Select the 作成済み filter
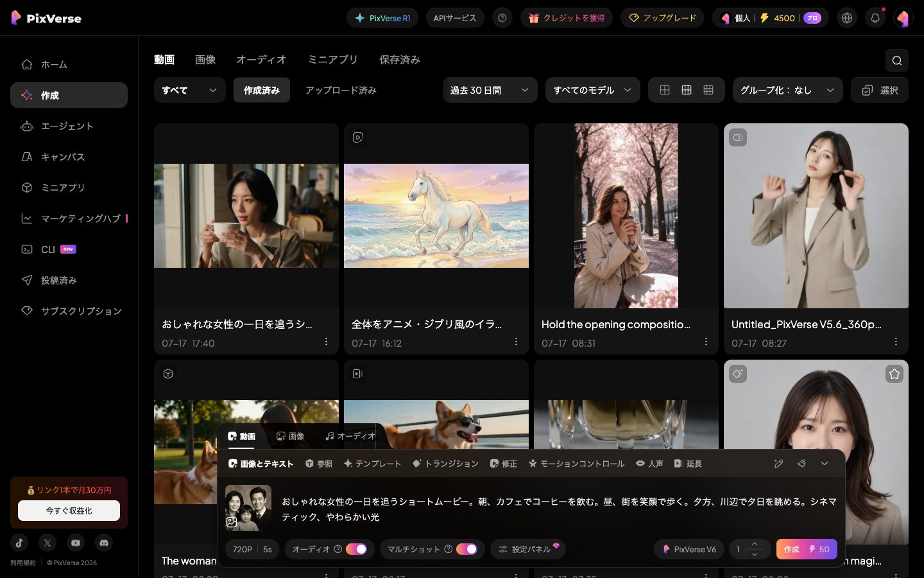Screen dimensions: 924x578 coord(262,90)
